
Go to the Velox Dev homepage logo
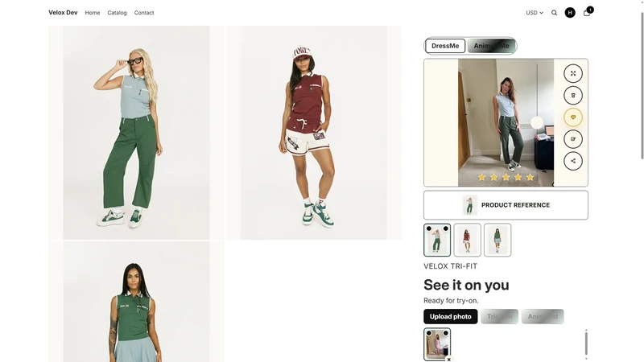pyautogui.click(x=63, y=13)
